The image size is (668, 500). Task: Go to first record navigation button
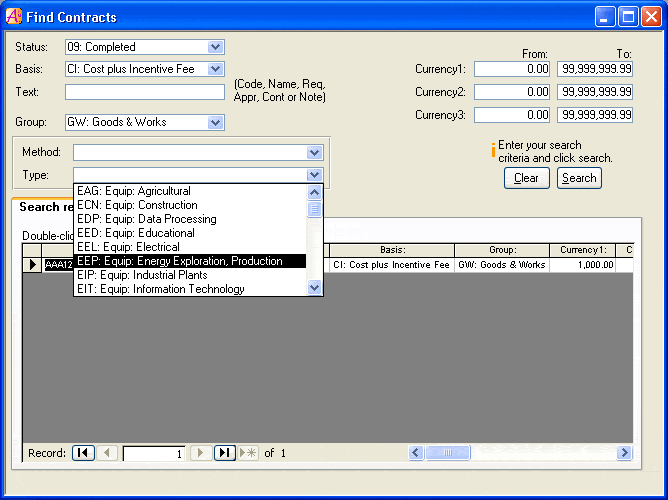[83, 453]
